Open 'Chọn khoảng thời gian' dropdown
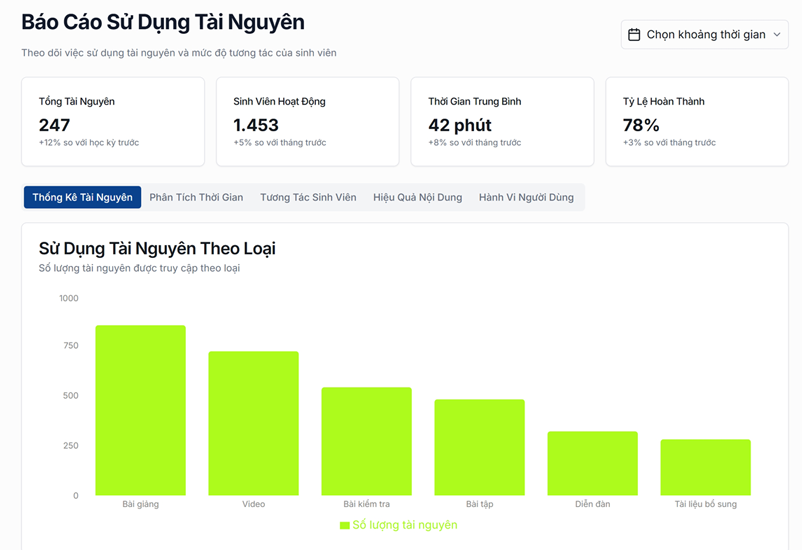 [704, 35]
